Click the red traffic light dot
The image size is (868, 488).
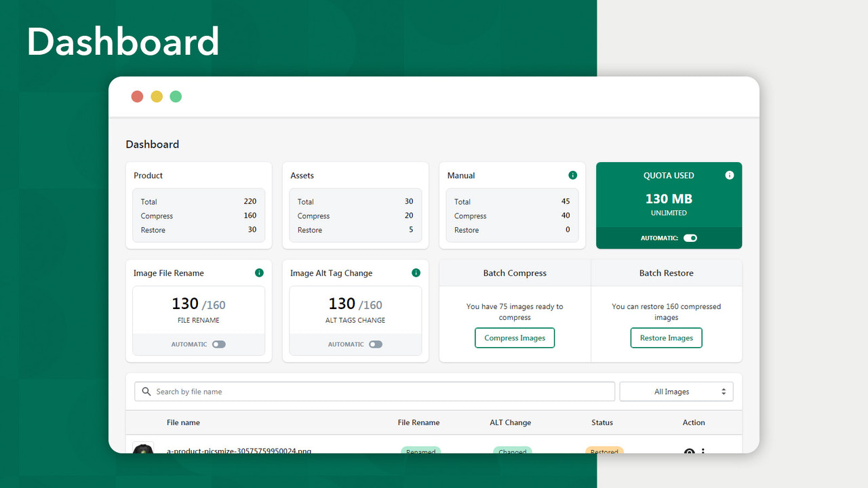(137, 96)
